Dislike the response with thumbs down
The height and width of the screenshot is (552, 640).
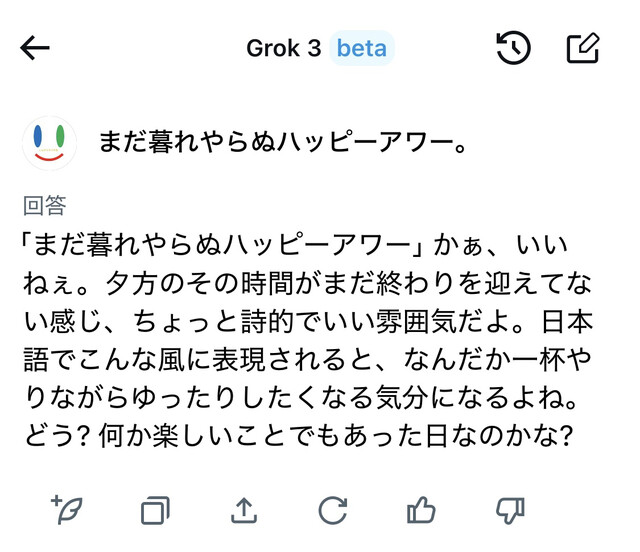tap(510, 510)
